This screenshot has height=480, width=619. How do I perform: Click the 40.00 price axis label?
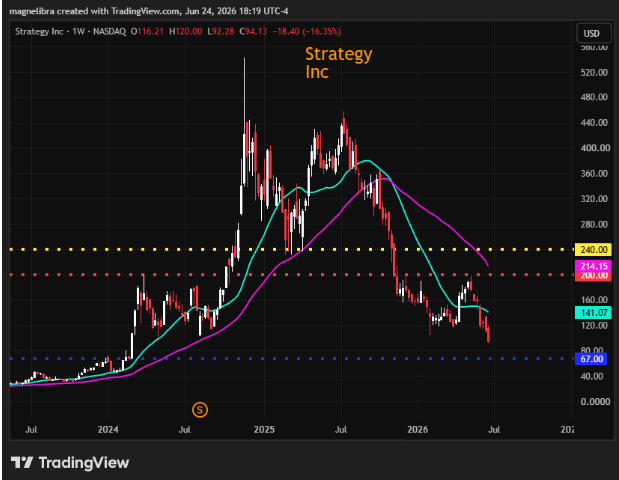click(x=592, y=376)
